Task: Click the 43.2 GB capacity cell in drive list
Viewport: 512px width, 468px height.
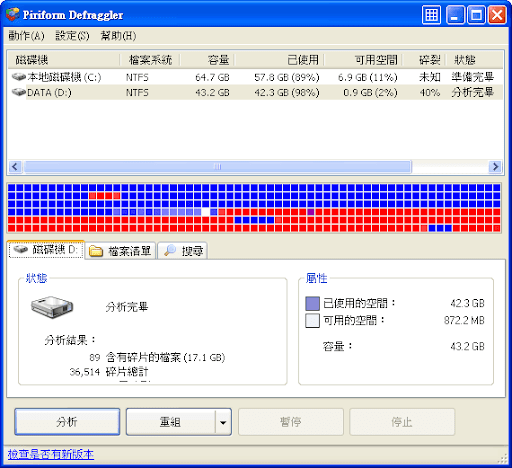Action: point(212,92)
